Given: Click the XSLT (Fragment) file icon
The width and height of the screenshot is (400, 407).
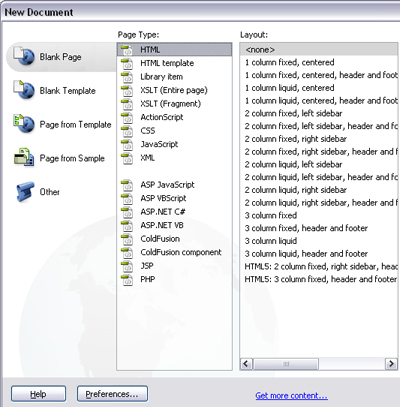Looking at the screenshot, I should [x=127, y=104].
